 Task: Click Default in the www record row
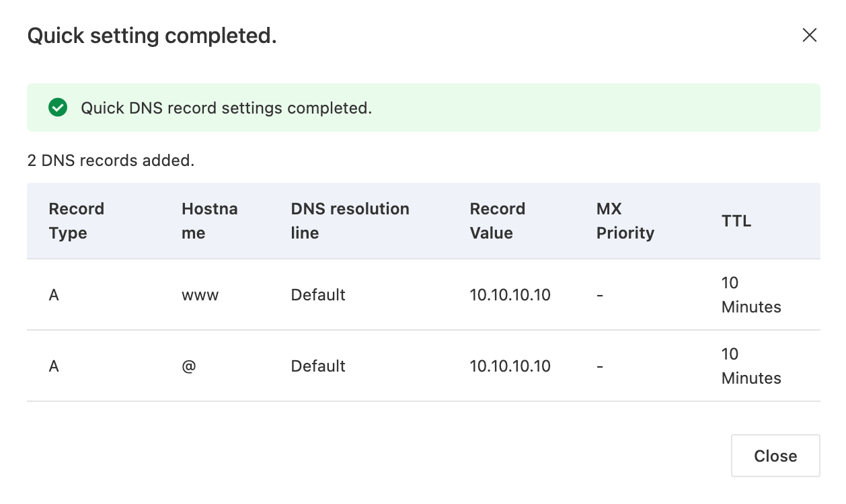[318, 295]
